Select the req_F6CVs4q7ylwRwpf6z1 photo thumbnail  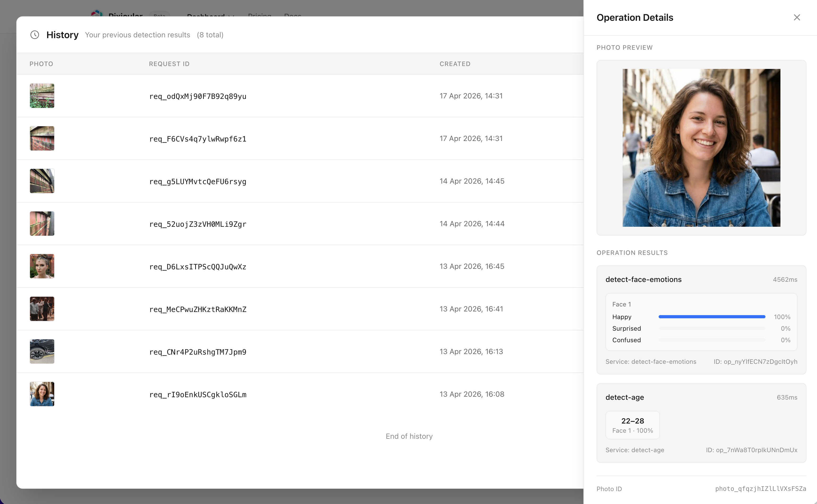[42, 138]
